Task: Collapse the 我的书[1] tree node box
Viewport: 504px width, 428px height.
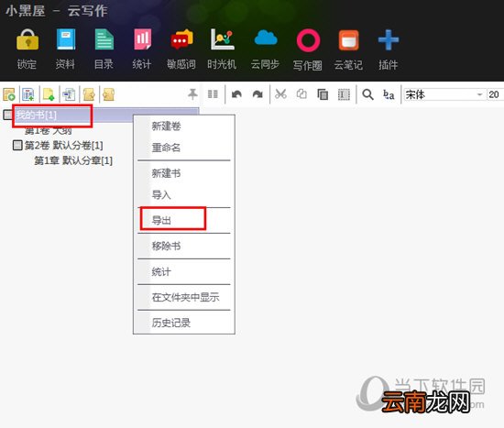Action: click(7, 115)
